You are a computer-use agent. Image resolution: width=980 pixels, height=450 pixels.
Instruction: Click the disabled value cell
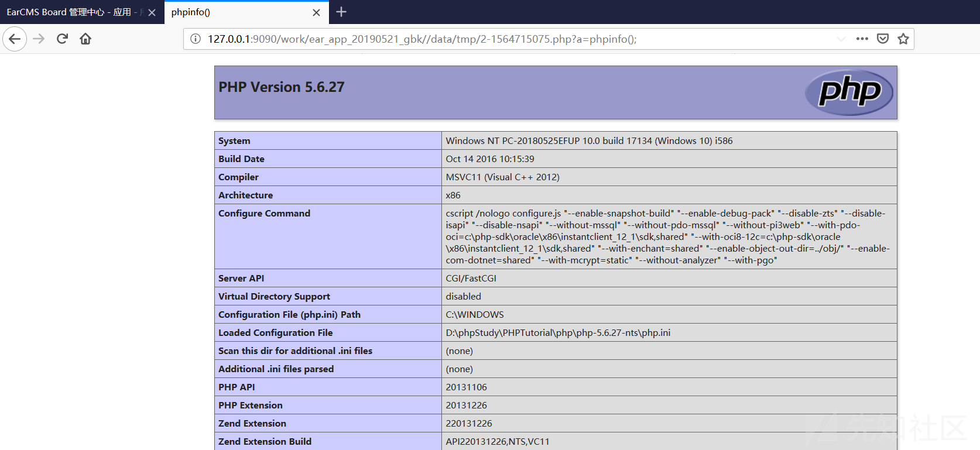click(x=669, y=297)
